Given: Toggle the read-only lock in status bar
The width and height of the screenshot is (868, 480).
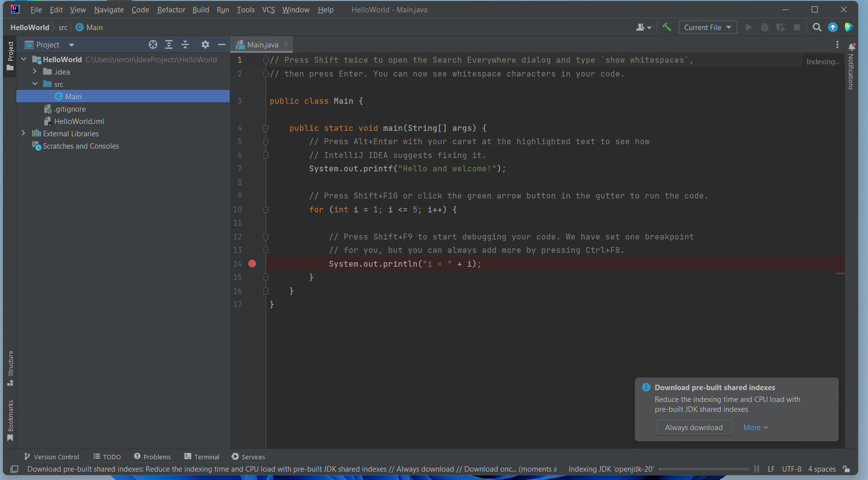Looking at the screenshot, I should [x=846, y=469].
